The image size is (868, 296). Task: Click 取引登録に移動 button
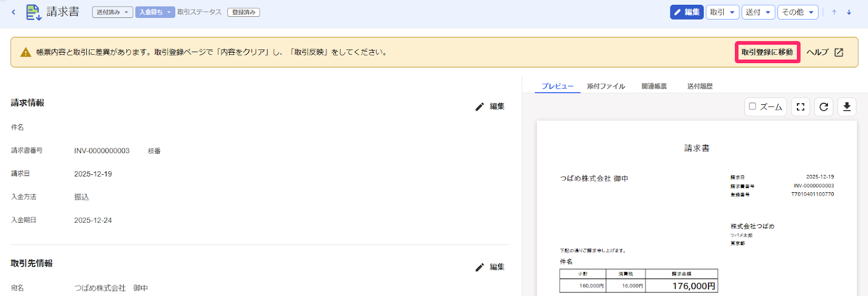[767, 52]
